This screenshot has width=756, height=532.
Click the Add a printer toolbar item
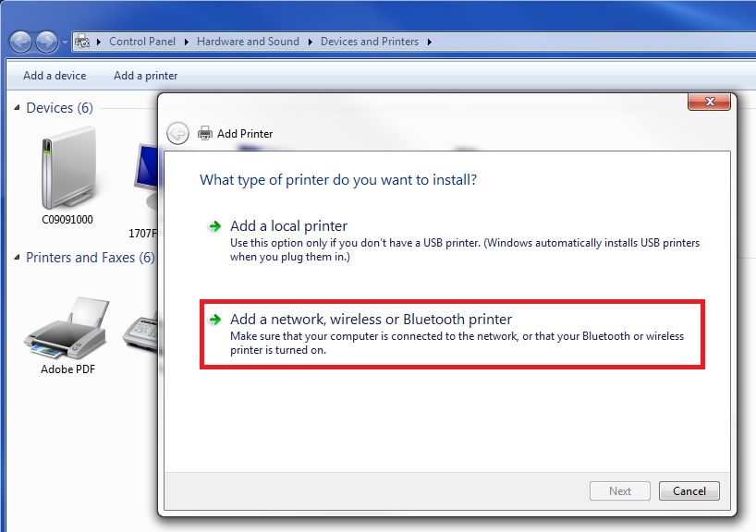(x=144, y=75)
